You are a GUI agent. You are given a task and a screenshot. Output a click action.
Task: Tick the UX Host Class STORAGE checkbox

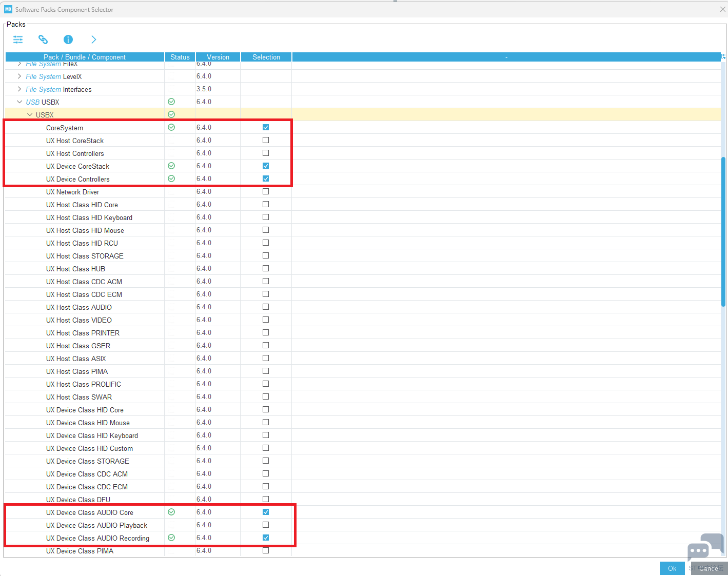coord(266,255)
